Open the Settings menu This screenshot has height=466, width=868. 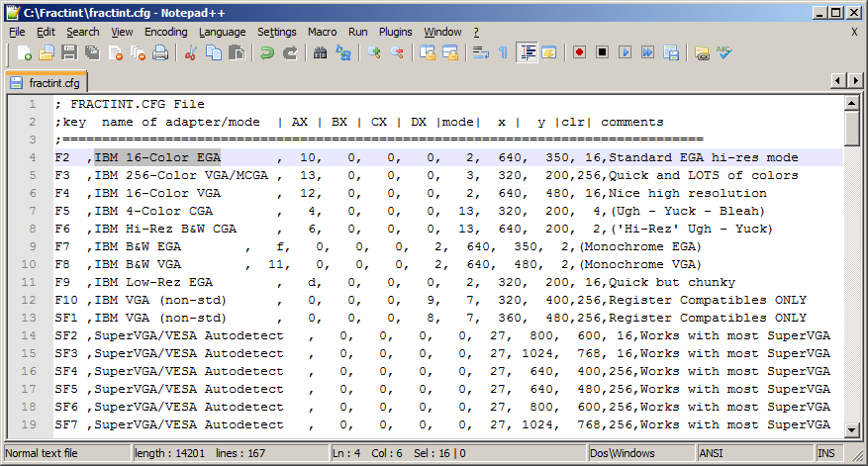click(277, 32)
